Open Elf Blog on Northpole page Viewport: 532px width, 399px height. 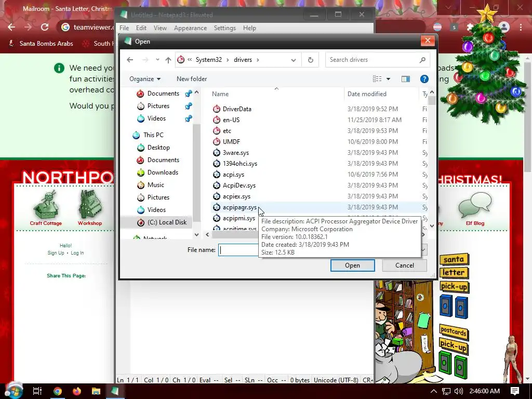[475, 209]
